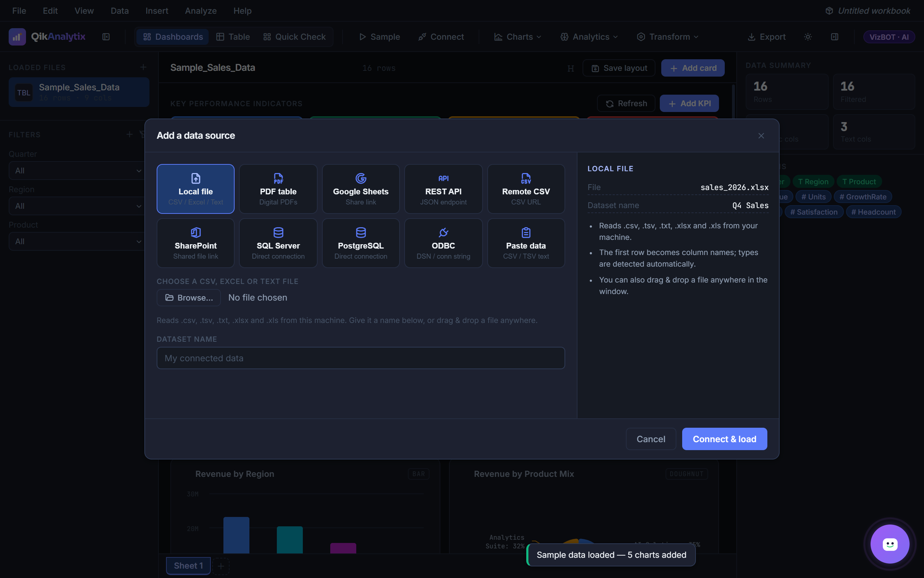The height and width of the screenshot is (578, 924).
Task: Click the T Product column tag
Action: tap(859, 182)
